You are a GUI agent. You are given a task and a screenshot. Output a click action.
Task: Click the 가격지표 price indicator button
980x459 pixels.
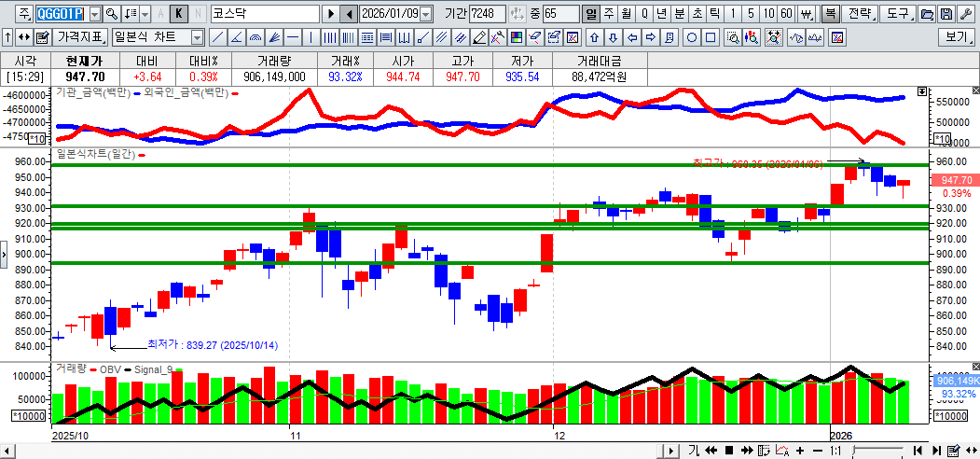click(x=79, y=37)
